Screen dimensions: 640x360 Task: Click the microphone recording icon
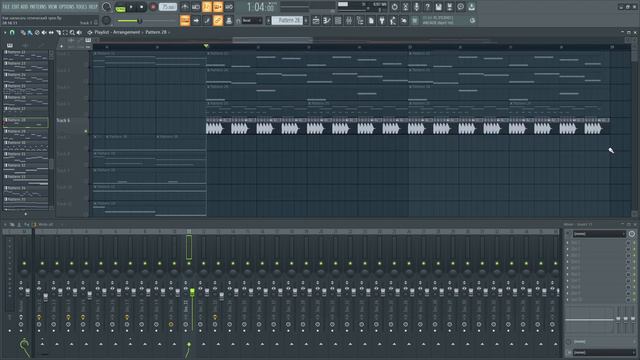point(416,7)
